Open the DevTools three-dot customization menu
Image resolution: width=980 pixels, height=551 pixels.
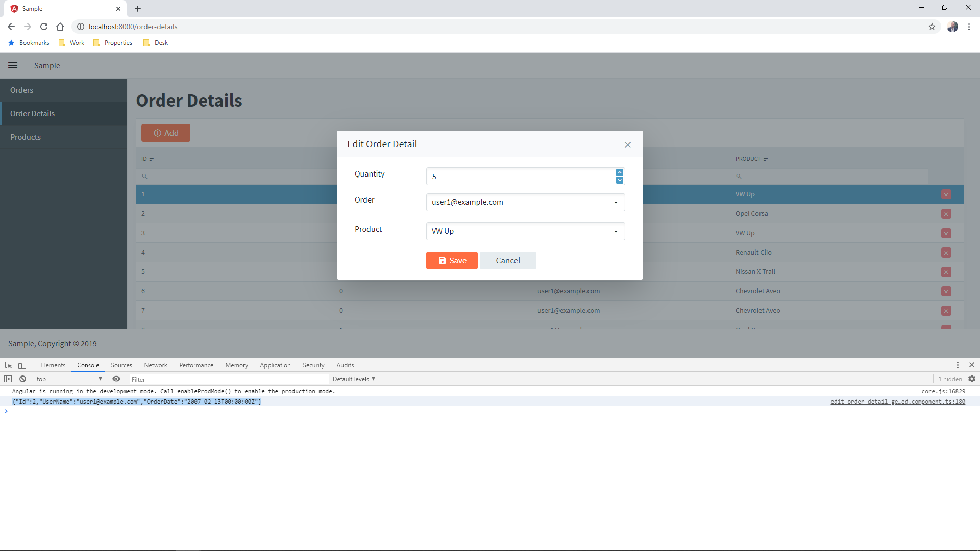[x=958, y=365]
